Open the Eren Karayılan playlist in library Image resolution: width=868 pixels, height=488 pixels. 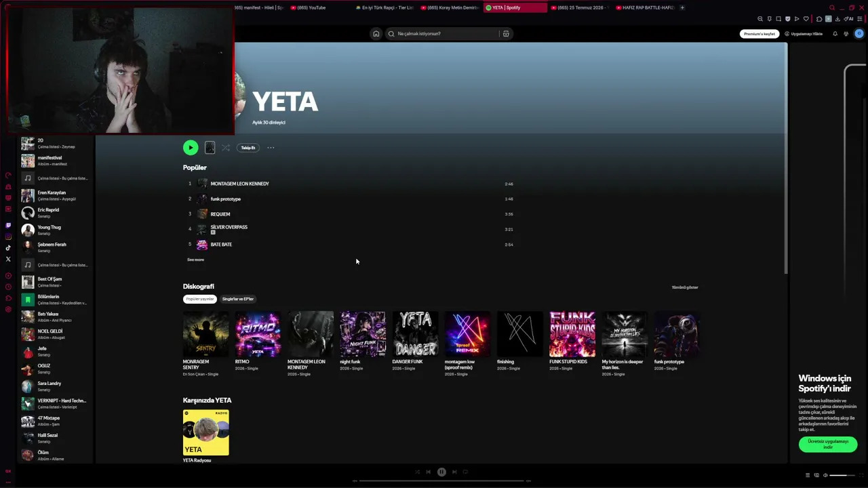point(56,196)
